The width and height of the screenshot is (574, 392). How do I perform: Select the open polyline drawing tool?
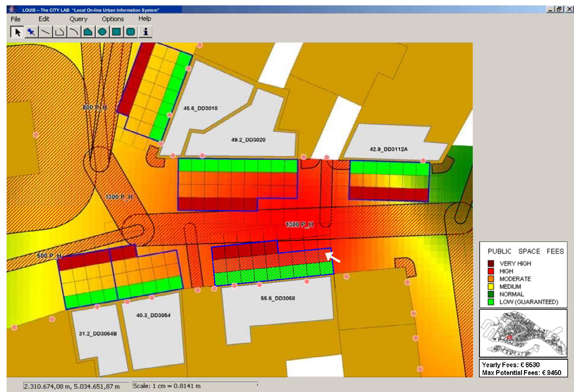[60, 32]
